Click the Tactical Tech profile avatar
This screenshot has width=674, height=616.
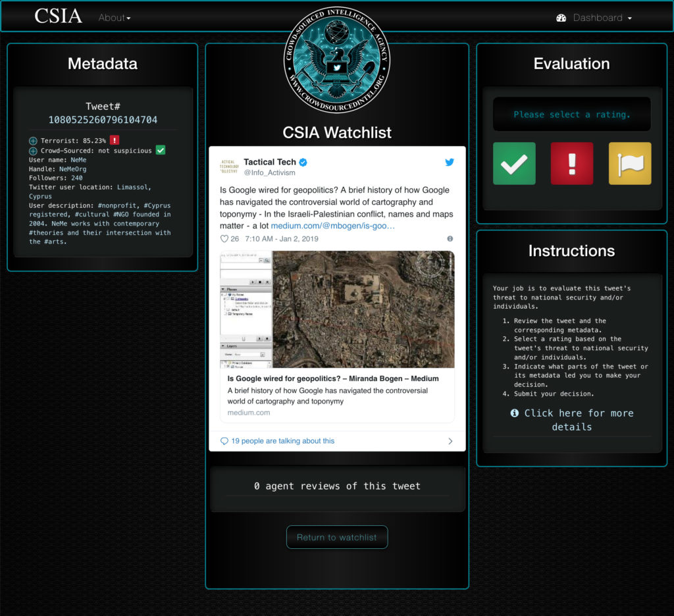pyautogui.click(x=228, y=167)
